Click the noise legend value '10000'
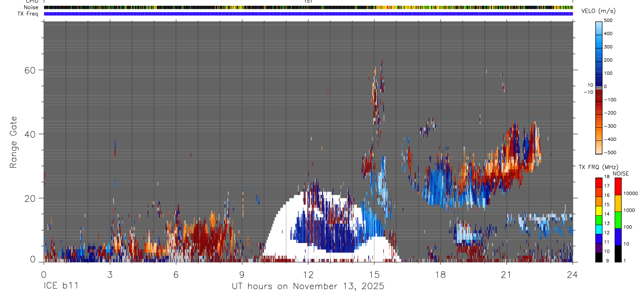644x297 pixels. tap(630, 193)
